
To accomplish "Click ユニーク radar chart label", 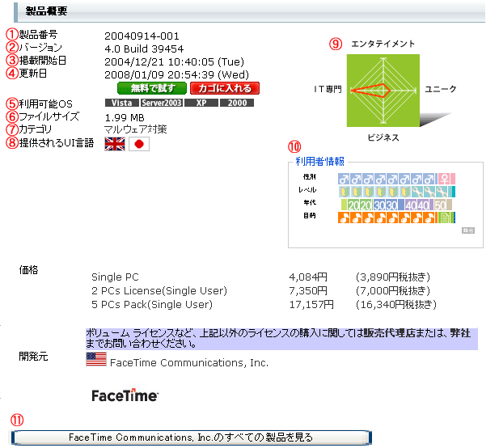I will (441, 89).
